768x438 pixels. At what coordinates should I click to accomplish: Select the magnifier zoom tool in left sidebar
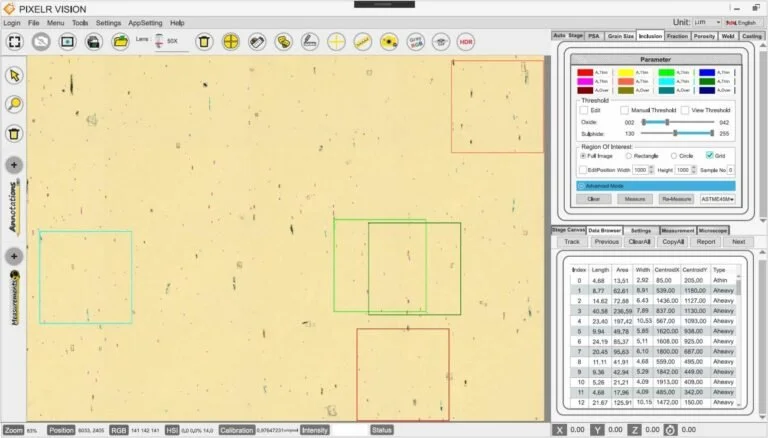click(14, 104)
